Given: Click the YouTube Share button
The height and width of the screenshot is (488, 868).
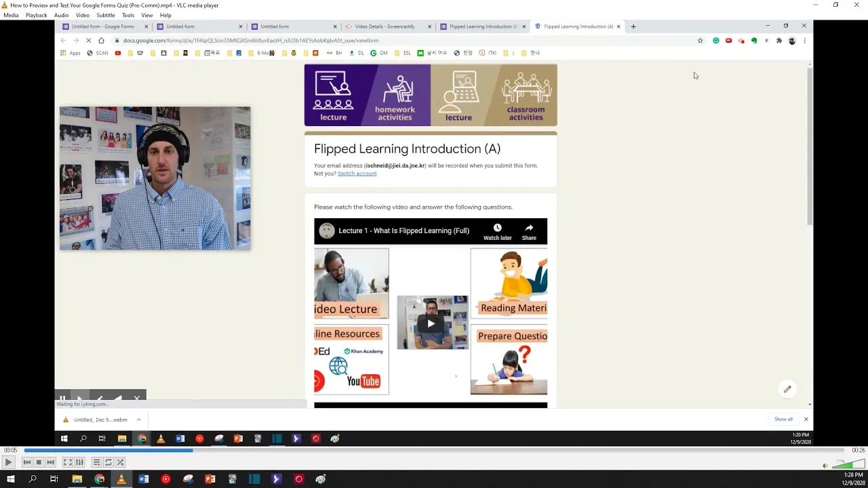Looking at the screenshot, I should [x=529, y=232].
